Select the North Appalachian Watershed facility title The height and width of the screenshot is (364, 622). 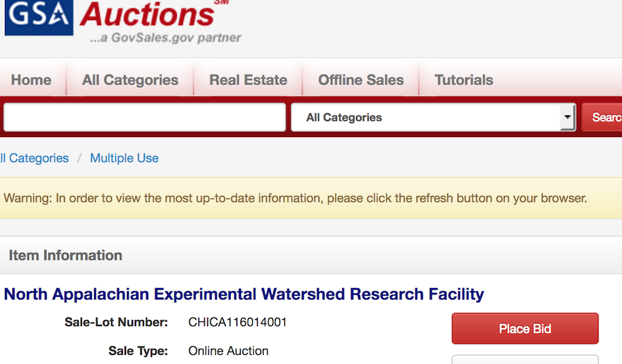[x=244, y=294]
